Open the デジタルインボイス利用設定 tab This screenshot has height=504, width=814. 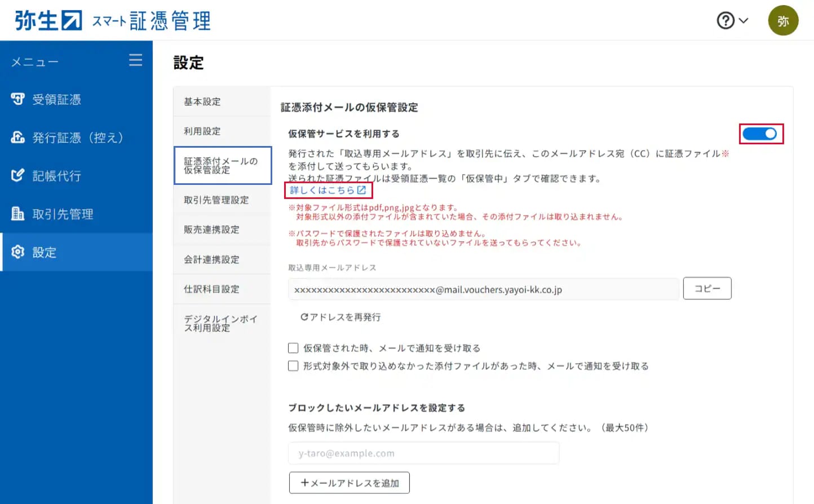(220, 323)
